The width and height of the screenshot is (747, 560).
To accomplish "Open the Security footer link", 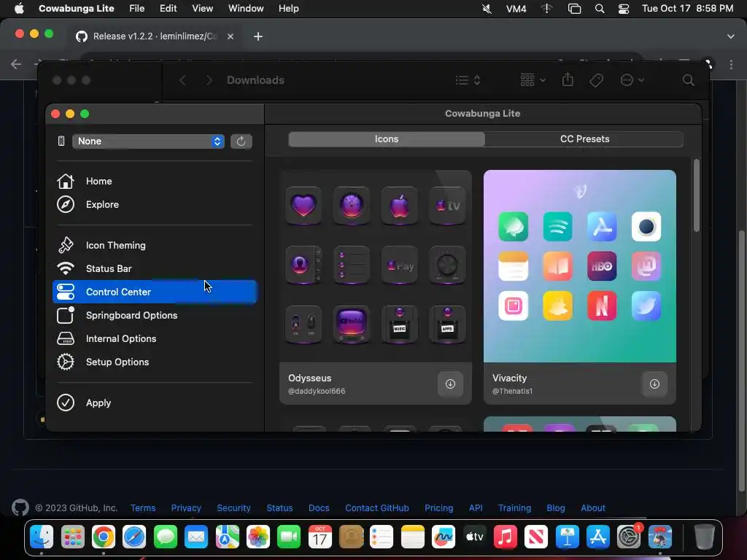I will click(233, 508).
